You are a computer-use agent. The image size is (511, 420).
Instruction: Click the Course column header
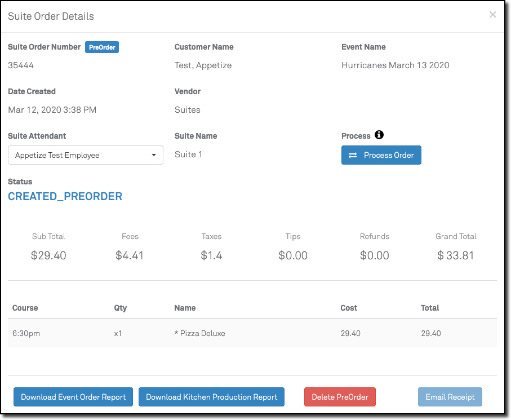25,308
